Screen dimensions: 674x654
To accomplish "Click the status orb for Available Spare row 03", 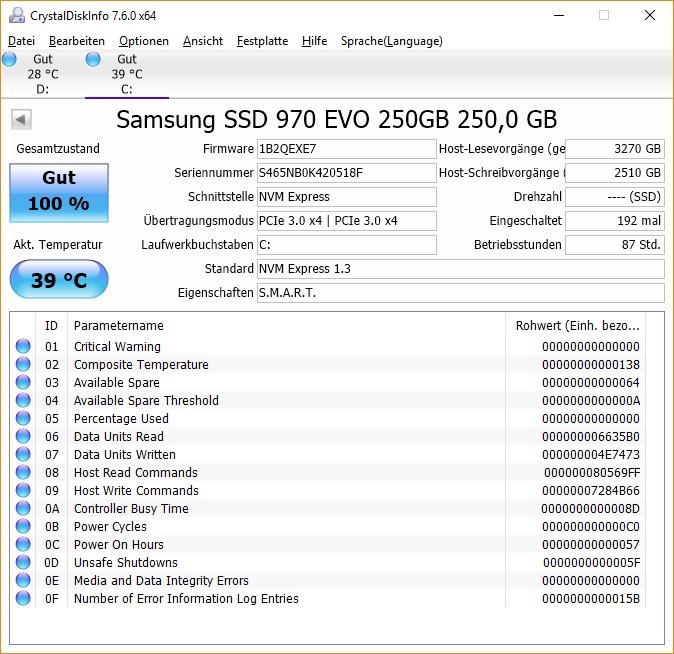I will [23, 382].
